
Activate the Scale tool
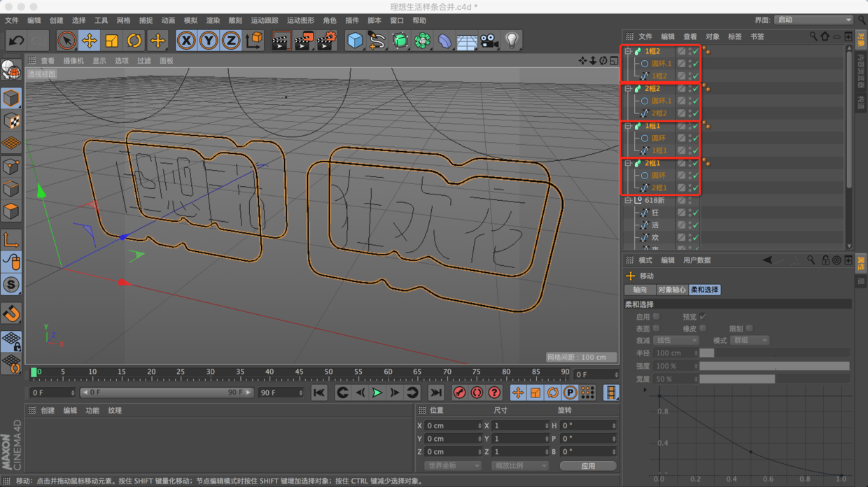tap(111, 41)
